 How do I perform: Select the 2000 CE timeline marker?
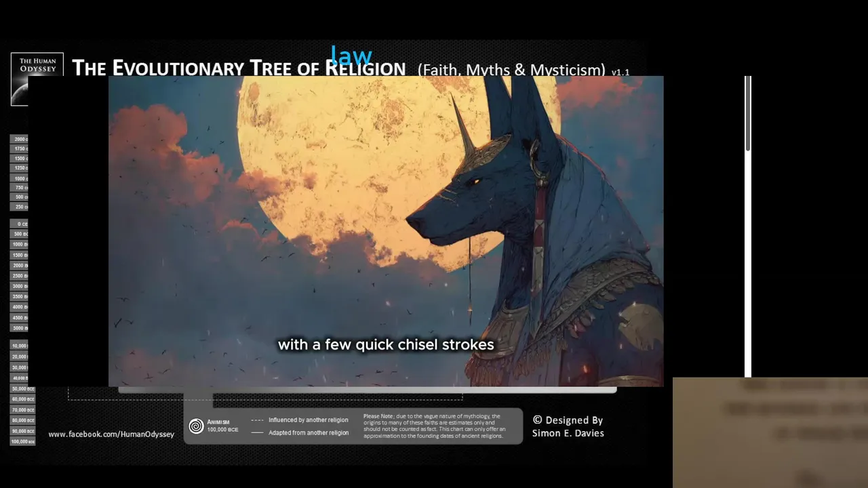[x=19, y=139]
